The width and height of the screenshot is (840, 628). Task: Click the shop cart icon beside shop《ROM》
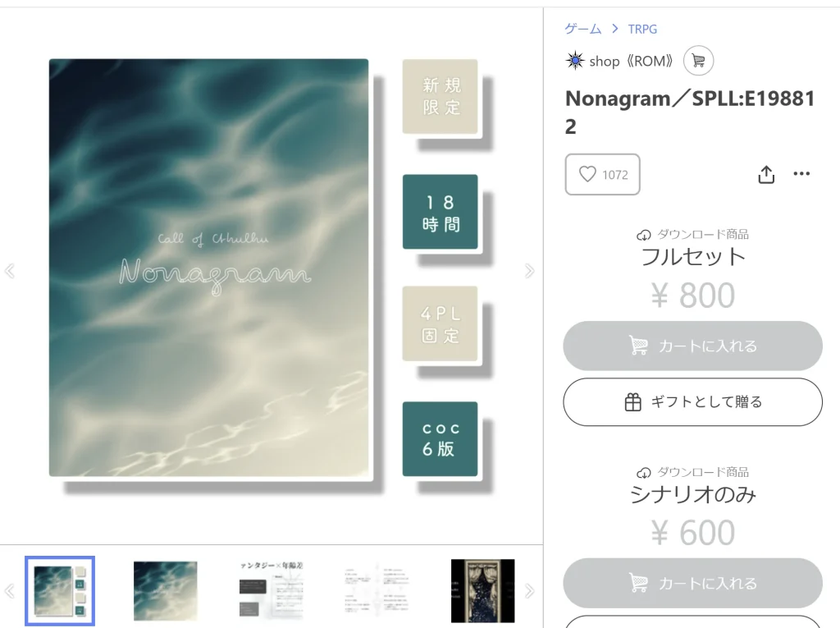coord(698,61)
